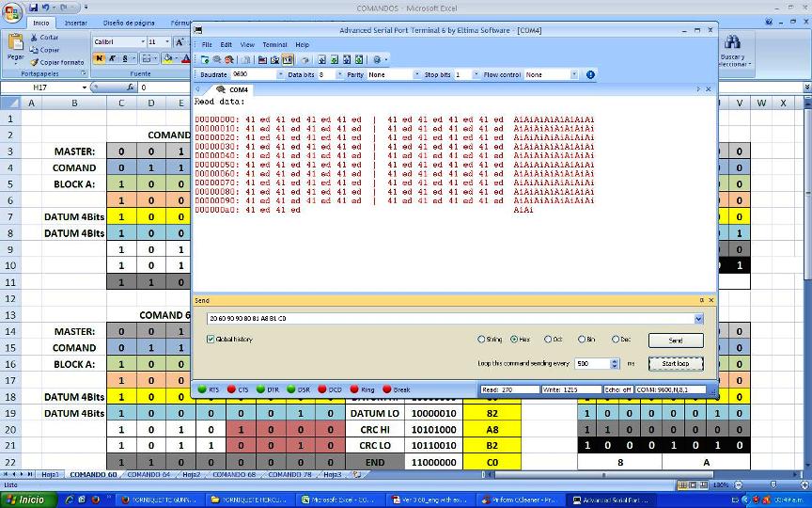
Task: Toggle the RTS signal indicator
Action: point(202,389)
